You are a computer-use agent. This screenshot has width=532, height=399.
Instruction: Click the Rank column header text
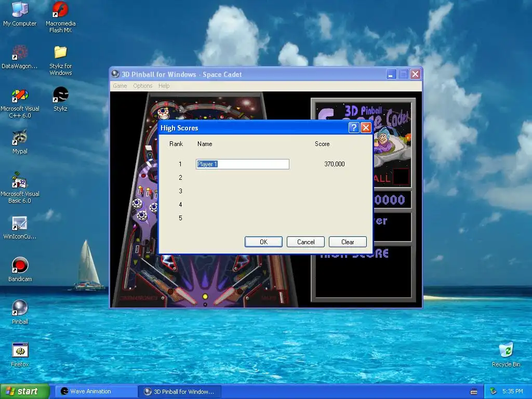pos(176,144)
